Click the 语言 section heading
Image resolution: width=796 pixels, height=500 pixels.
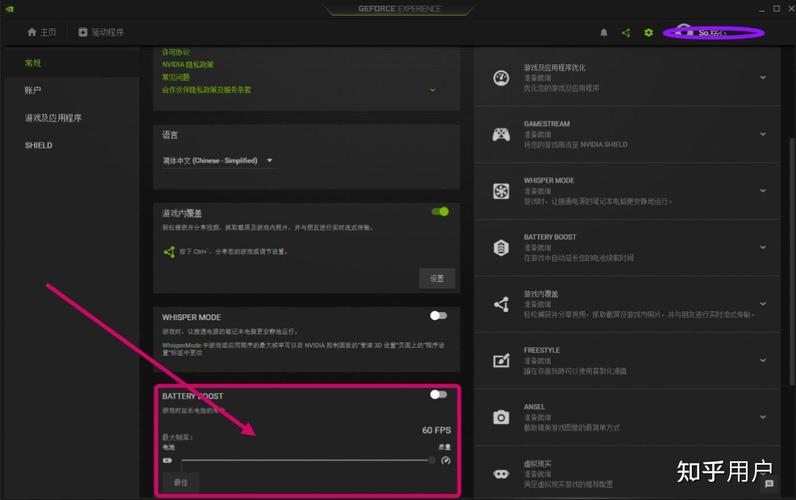coord(170,135)
